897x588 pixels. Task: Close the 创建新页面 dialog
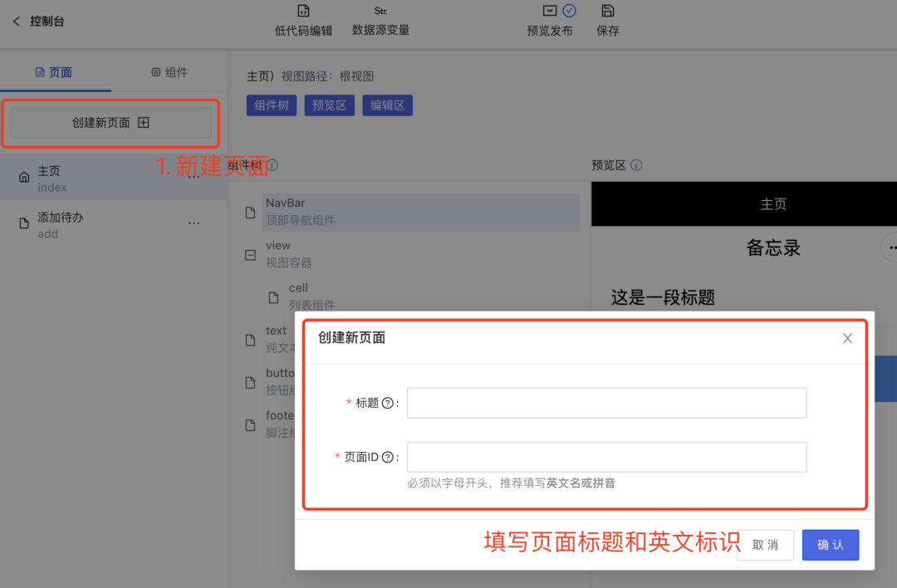pyautogui.click(x=847, y=338)
